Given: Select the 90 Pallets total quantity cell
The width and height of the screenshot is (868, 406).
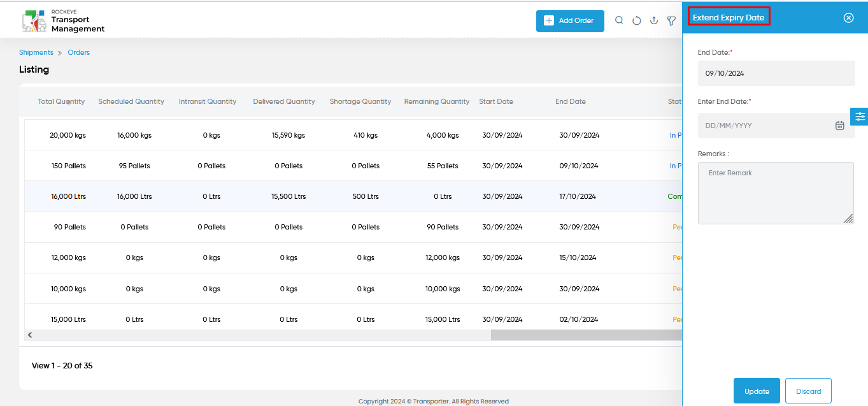Looking at the screenshot, I should [70, 227].
